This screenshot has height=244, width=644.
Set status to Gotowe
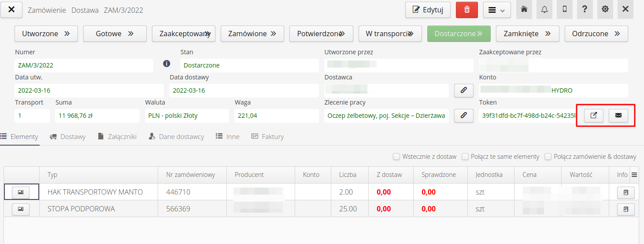[115, 34]
